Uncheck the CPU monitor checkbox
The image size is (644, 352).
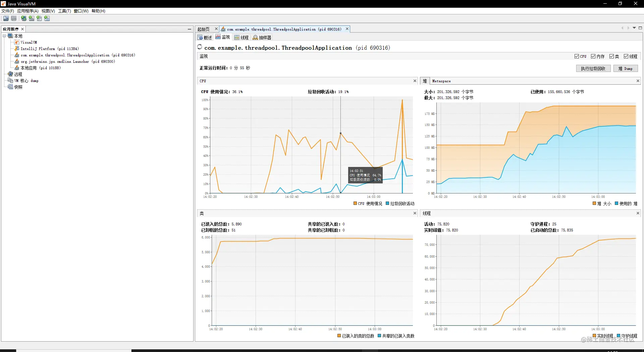(577, 56)
